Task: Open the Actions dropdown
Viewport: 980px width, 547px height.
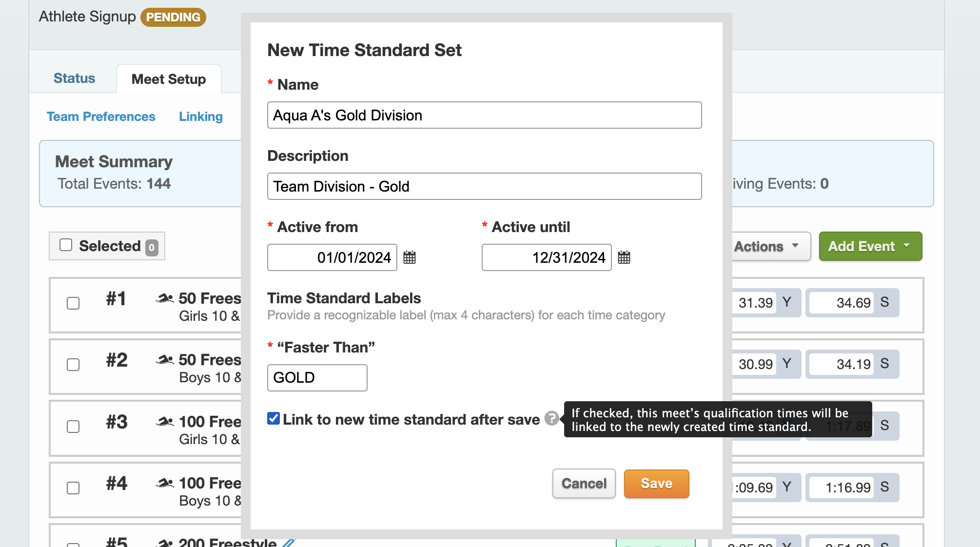Action: click(x=771, y=246)
